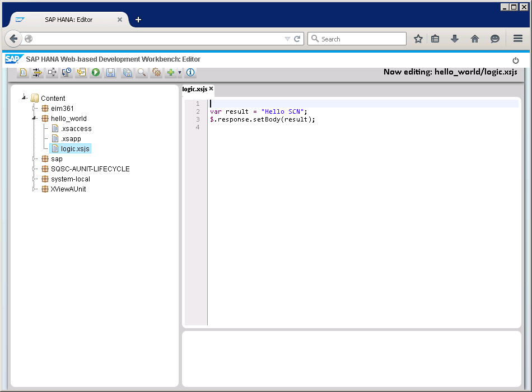Click the Info toolbar icon

click(x=190, y=72)
